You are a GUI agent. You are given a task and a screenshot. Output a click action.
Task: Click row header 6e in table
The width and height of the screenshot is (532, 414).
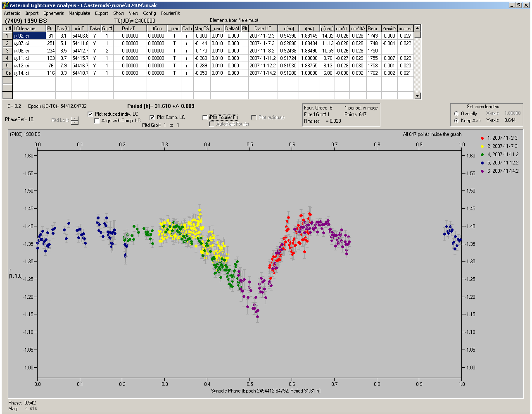tap(7, 73)
